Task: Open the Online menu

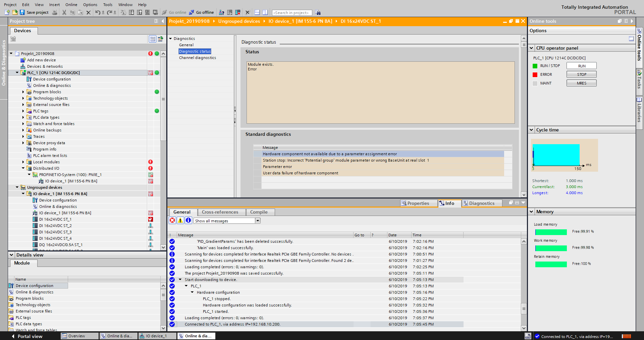Action: [x=71, y=5]
